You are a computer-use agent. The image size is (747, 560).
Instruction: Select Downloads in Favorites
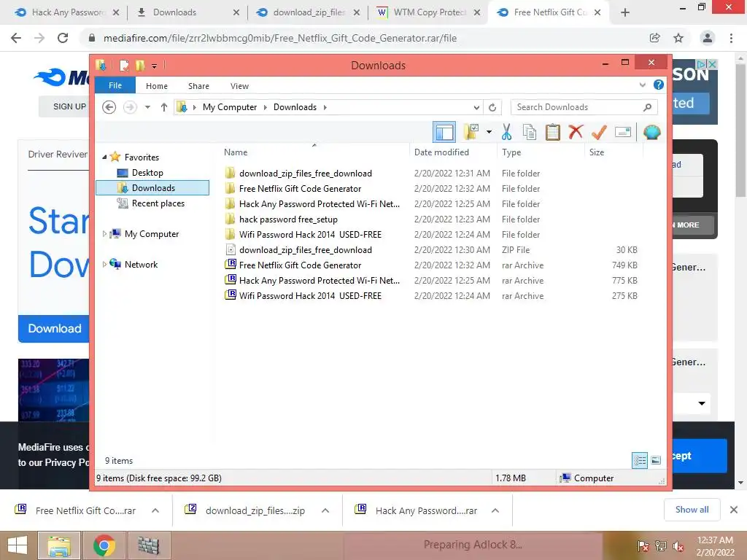[152, 187]
